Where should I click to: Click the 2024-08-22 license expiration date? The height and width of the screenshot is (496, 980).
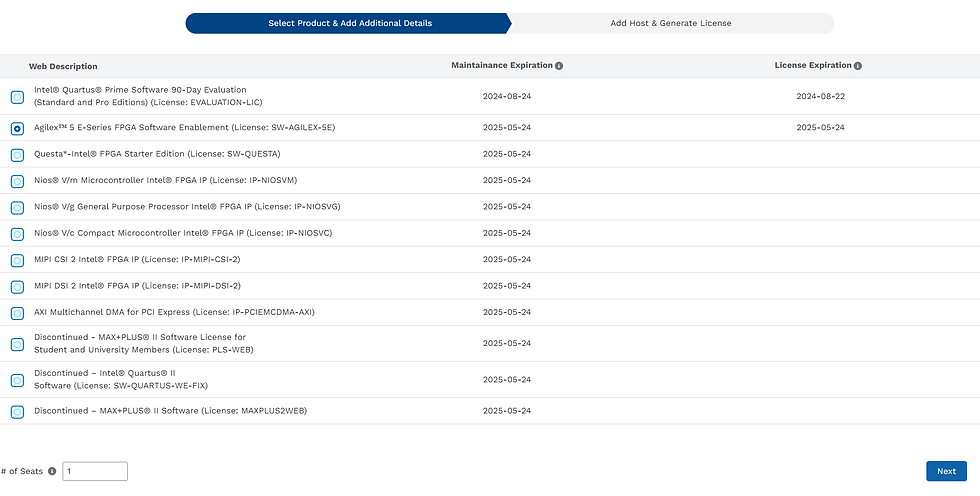point(821,96)
